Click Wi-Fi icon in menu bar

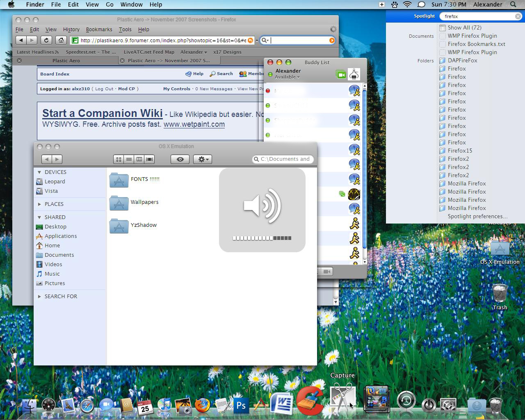point(407,5)
